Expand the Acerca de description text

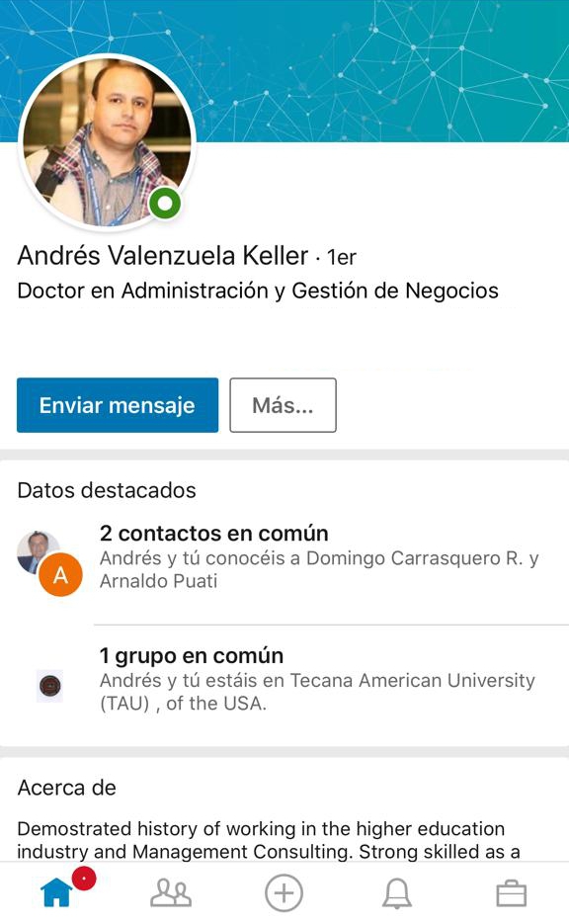[x=269, y=840]
